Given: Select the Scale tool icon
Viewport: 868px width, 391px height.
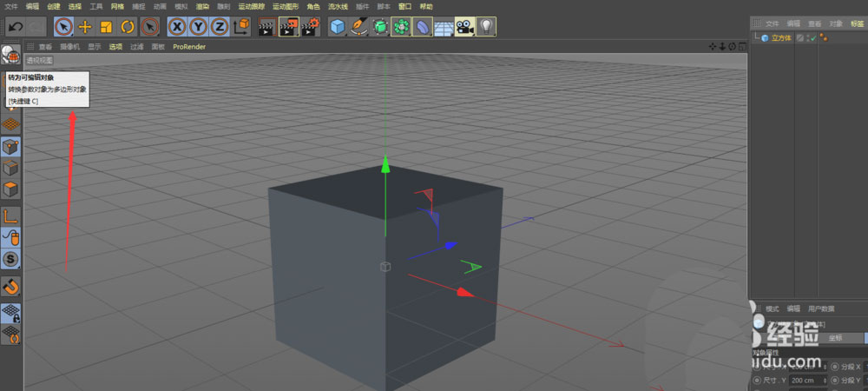Looking at the screenshot, I should (106, 27).
